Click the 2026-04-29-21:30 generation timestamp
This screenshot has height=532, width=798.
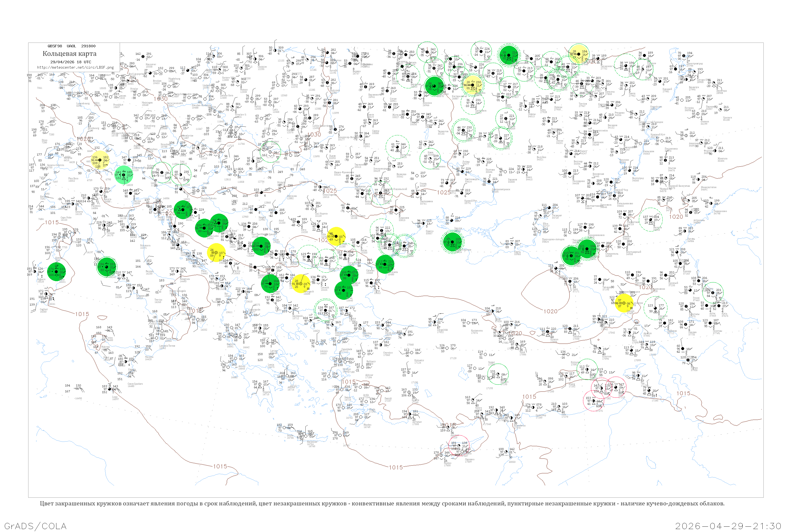(x=729, y=526)
